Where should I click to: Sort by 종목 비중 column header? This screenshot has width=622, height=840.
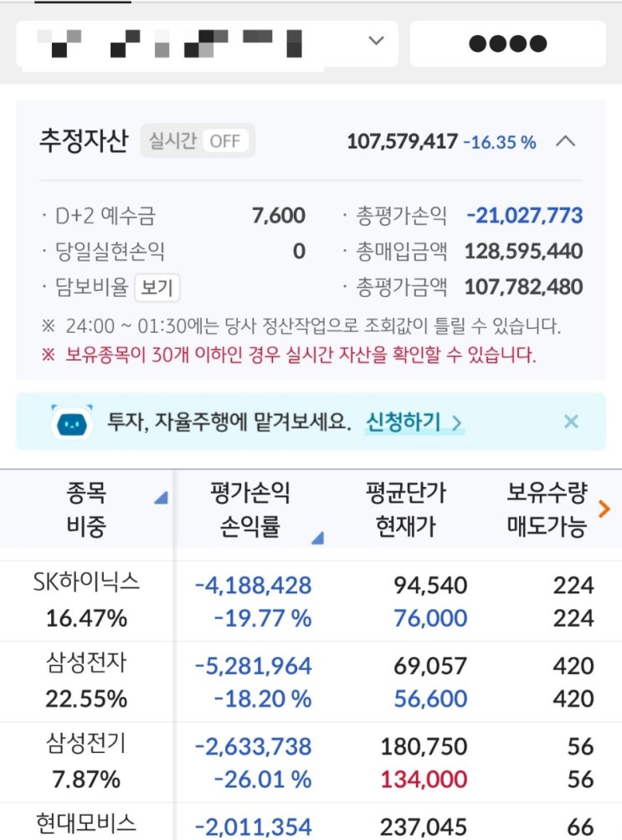tap(86, 509)
